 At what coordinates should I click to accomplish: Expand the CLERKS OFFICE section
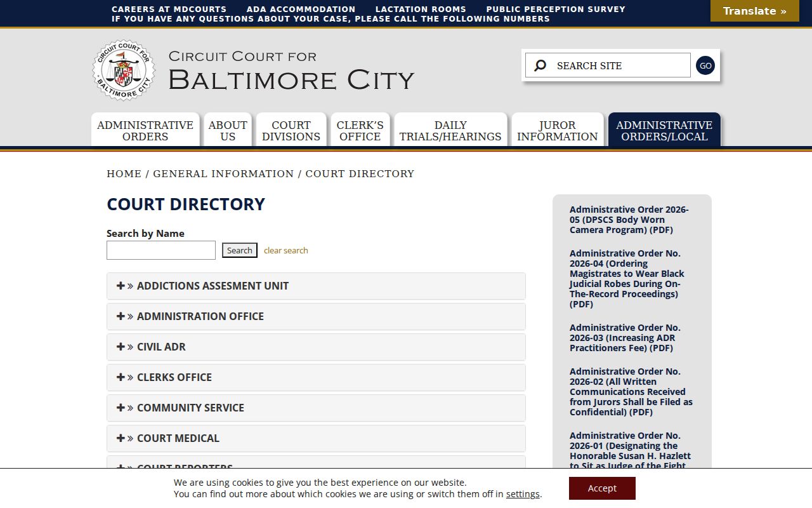click(x=316, y=377)
